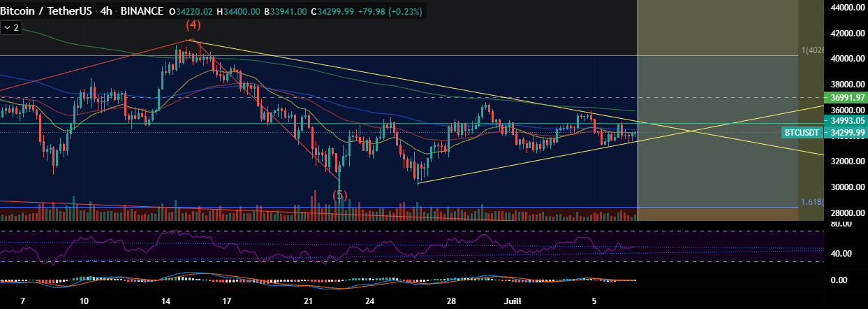Select the red (4) Elliott wave label
Image resolution: width=868 pixels, height=309 pixels.
coord(193,24)
